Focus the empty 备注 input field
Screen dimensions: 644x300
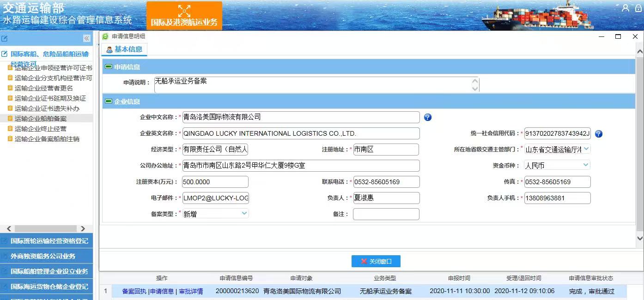coord(386,214)
